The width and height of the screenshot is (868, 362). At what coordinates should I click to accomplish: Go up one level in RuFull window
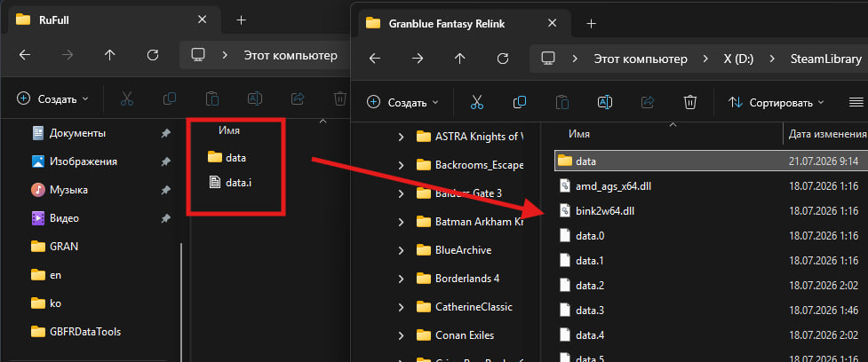click(109, 55)
